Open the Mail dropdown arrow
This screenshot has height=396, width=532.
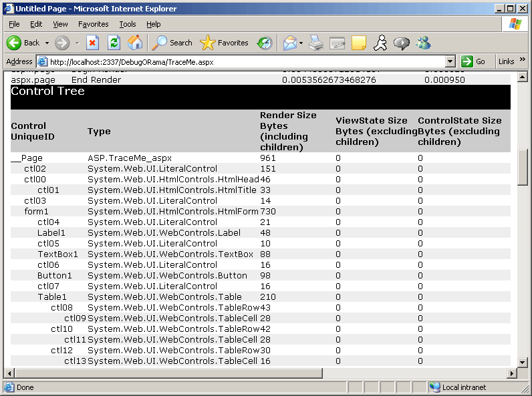[x=301, y=43]
